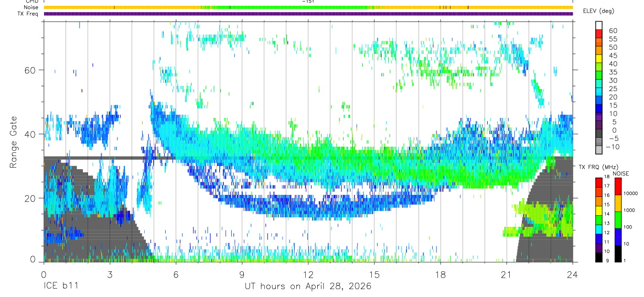The height and width of the screenshot is (297, 644).
Task: Select the green segment of the NOISE color bar
Action: coord(618,219)
